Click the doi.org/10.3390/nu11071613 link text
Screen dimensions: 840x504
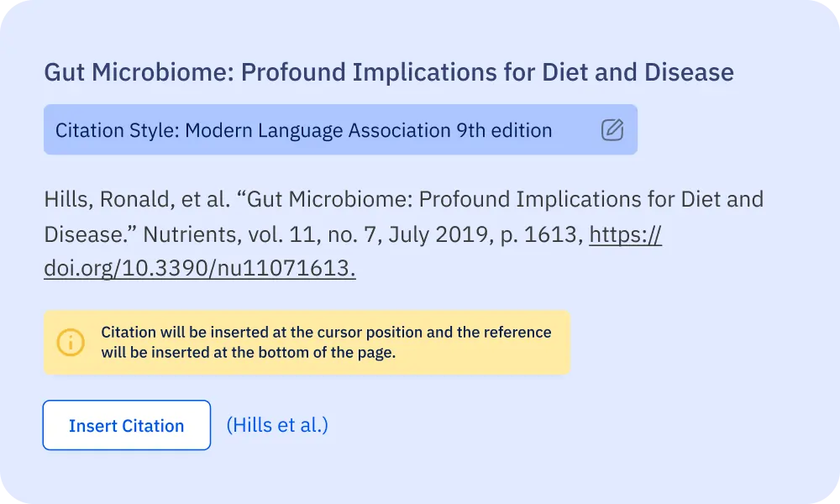[199, 269]
